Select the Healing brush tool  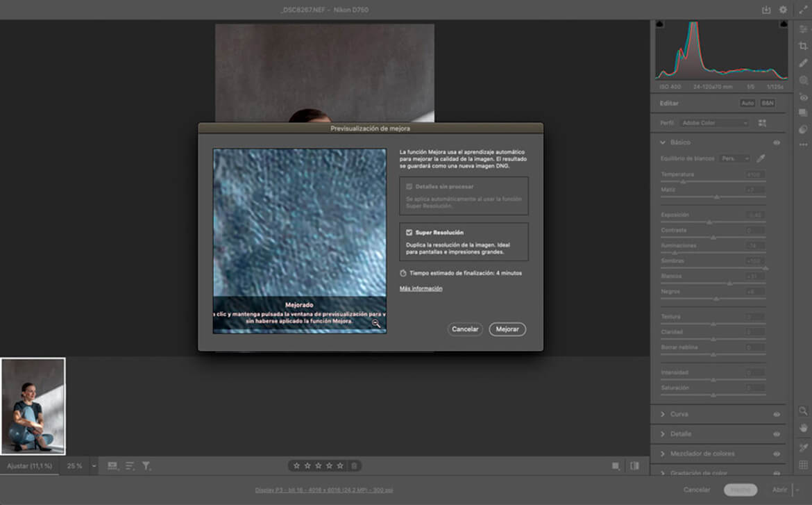(803, 63)
